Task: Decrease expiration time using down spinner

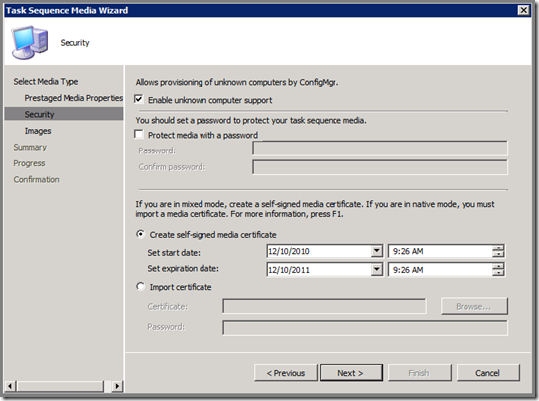Action: click(498, 272)
